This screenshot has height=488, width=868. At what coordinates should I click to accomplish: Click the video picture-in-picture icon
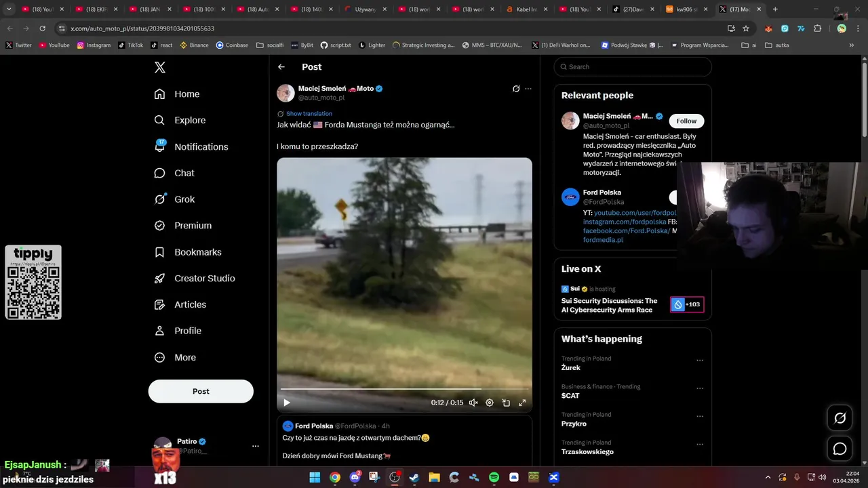point(506,403)
